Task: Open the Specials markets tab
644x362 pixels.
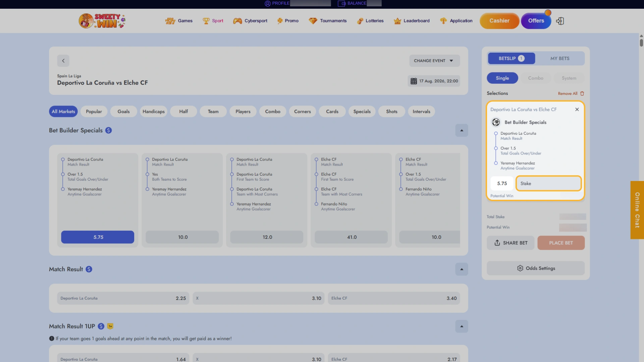Action: pos(362,112)
